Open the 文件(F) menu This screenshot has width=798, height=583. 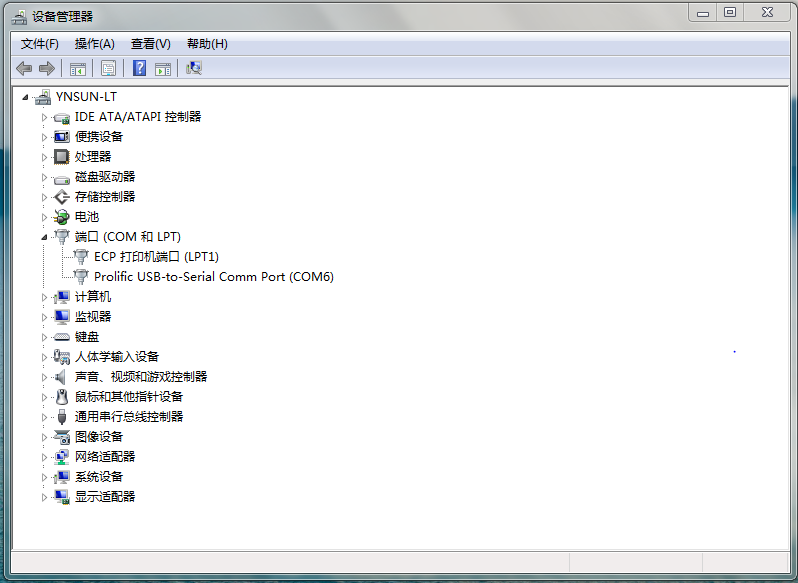(x=40, y=44)
